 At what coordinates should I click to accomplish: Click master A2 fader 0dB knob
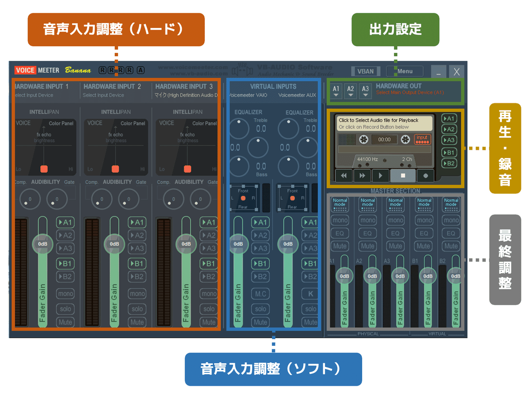(372, 276)
